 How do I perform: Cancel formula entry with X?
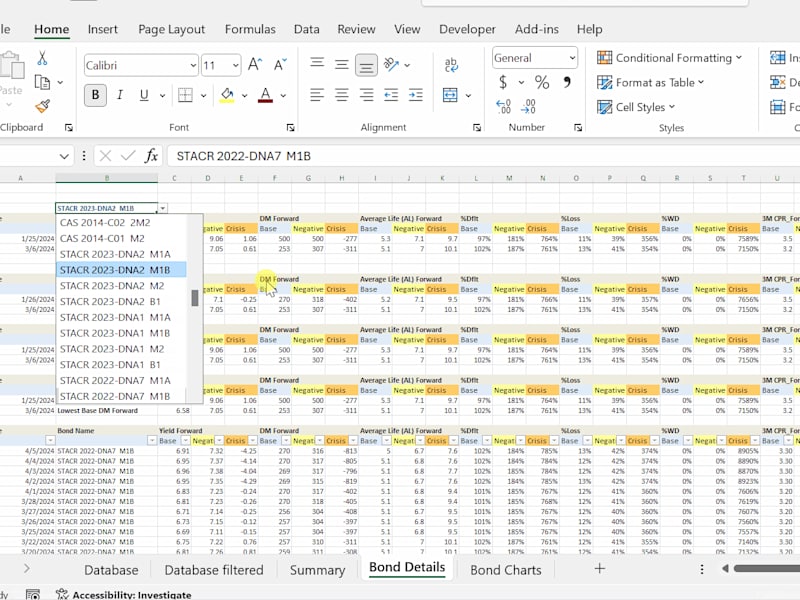(105, 156)
